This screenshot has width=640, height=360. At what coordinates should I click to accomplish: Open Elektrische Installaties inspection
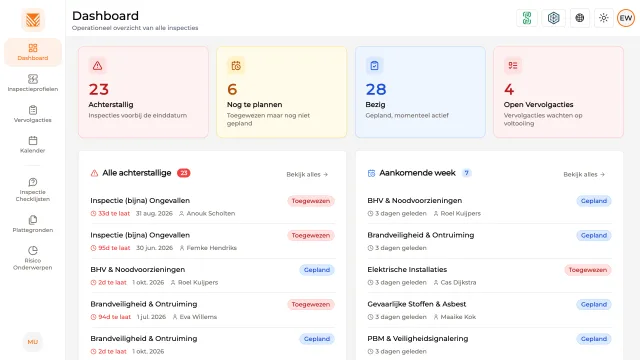click(x=489, y=276)
